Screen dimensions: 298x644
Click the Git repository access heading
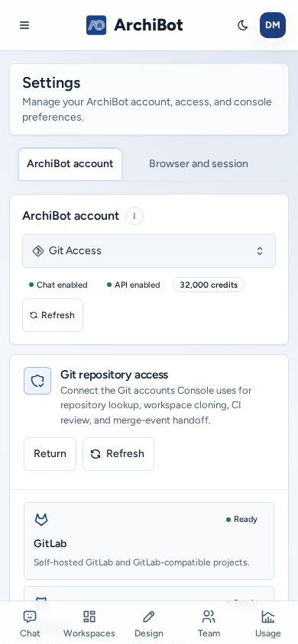tap(115, 375)
